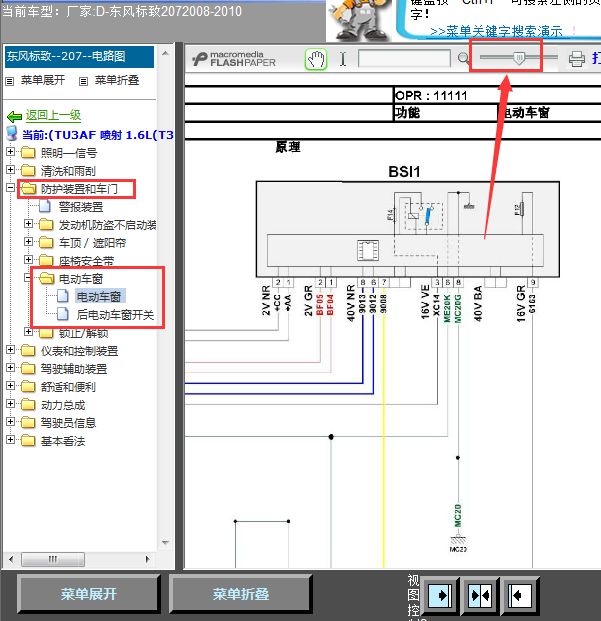Select the 动力总成 tree item
The image size is (601, 621).
coord(63,405)
